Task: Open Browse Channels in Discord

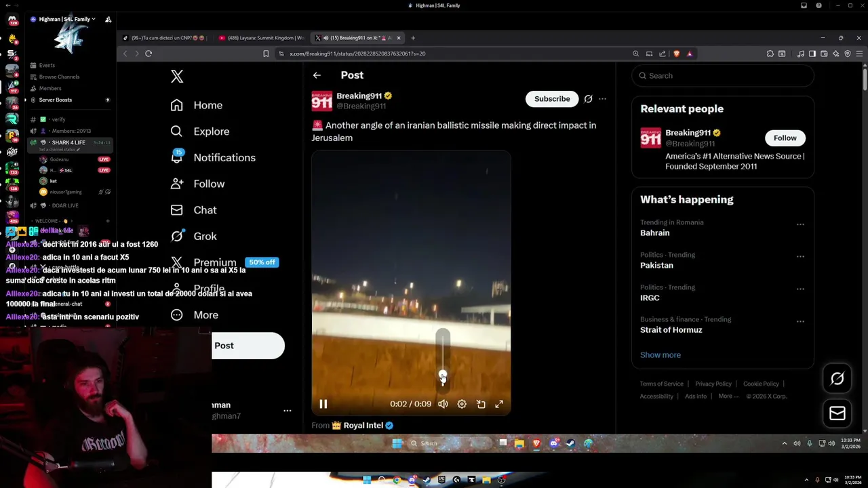Action: coord(54,77)
